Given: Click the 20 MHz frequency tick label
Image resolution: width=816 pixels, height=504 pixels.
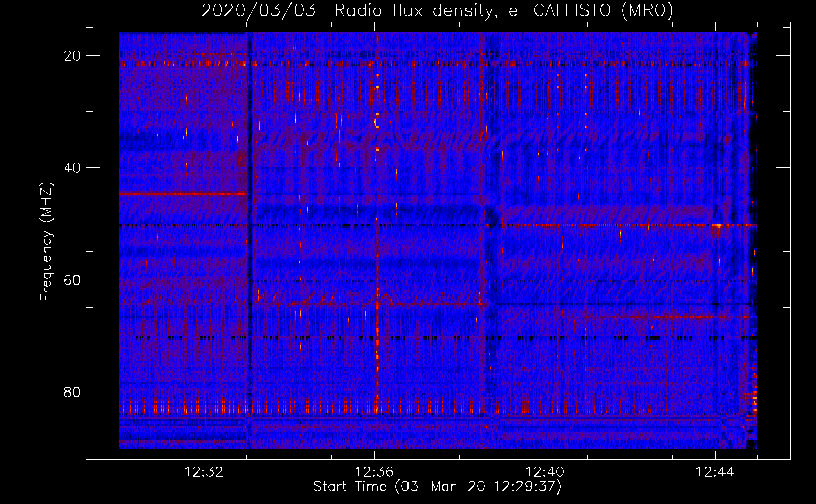Looking at the screenshot, I should [x=72, y=56].
